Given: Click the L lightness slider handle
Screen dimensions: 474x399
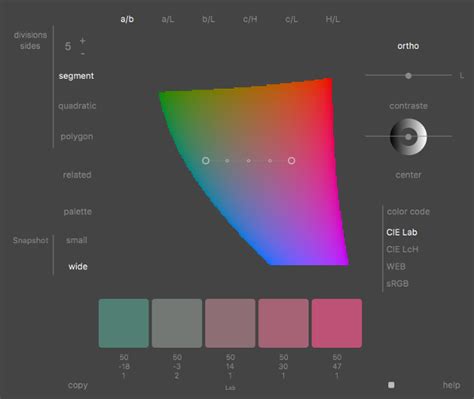Looking at the screenshot, I should pyautogui.click(x=408, y=76).
